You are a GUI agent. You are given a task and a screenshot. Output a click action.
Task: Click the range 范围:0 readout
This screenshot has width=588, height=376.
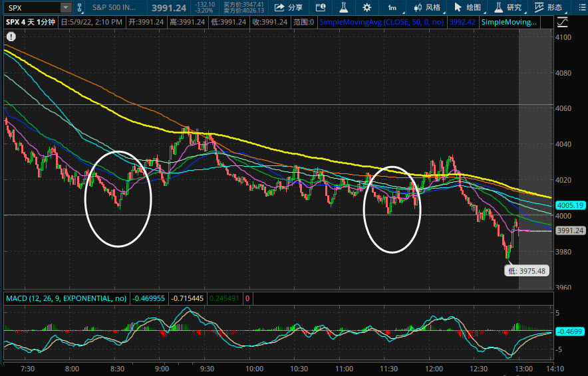tap(304, 22)
